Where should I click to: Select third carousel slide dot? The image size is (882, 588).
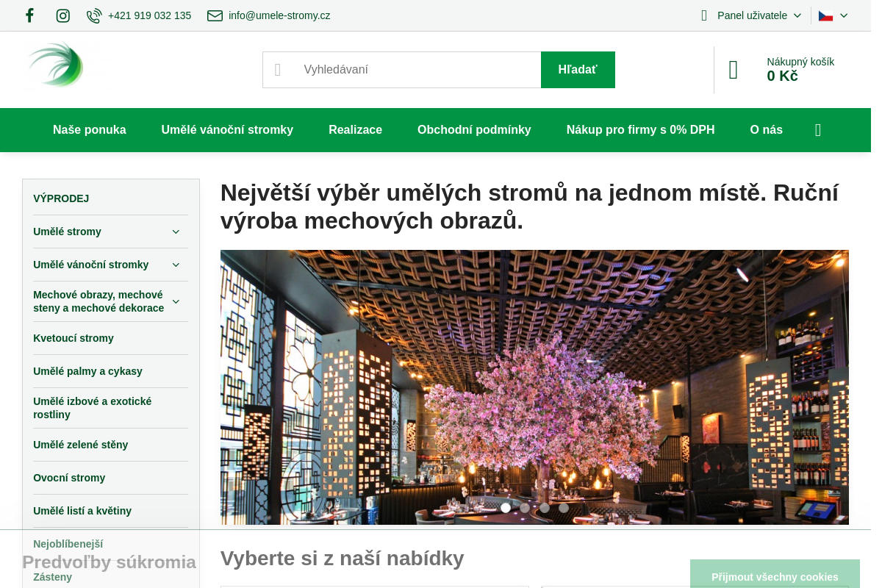coord(545,508)
